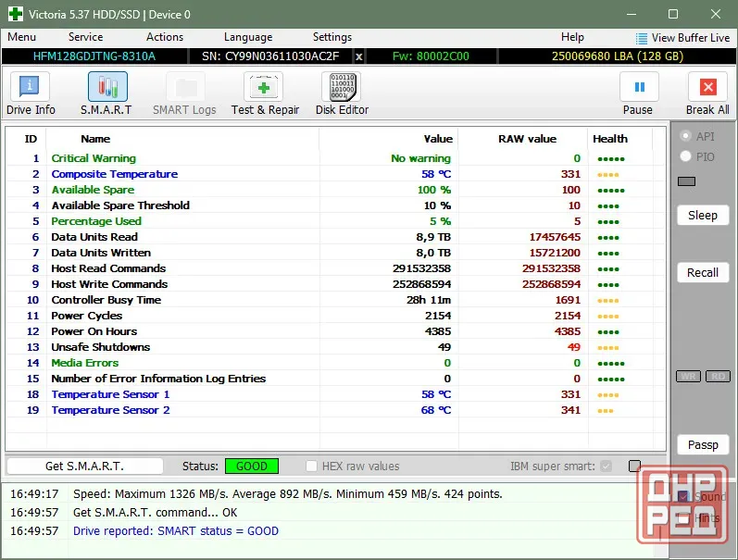738x560 pixels.
Task: Select the Data Units Read row
Action: pyautogui.click(x=336, y=237)
